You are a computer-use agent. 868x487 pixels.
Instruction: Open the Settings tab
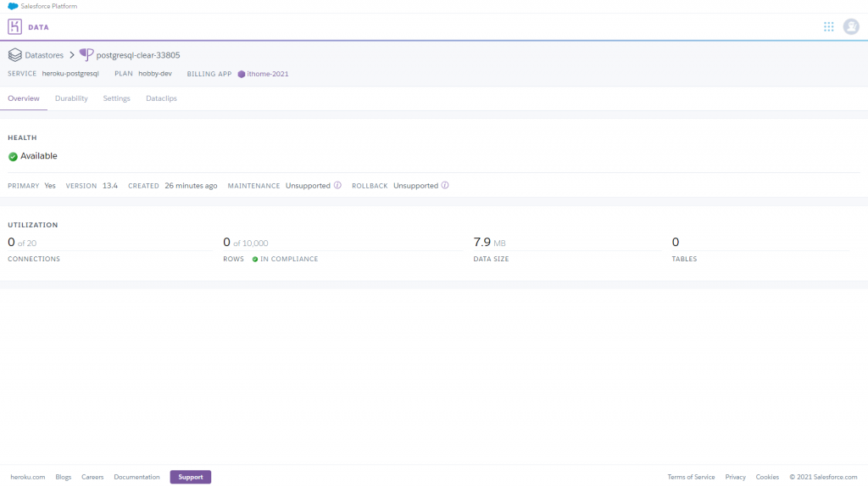click(x=116, y=98)
